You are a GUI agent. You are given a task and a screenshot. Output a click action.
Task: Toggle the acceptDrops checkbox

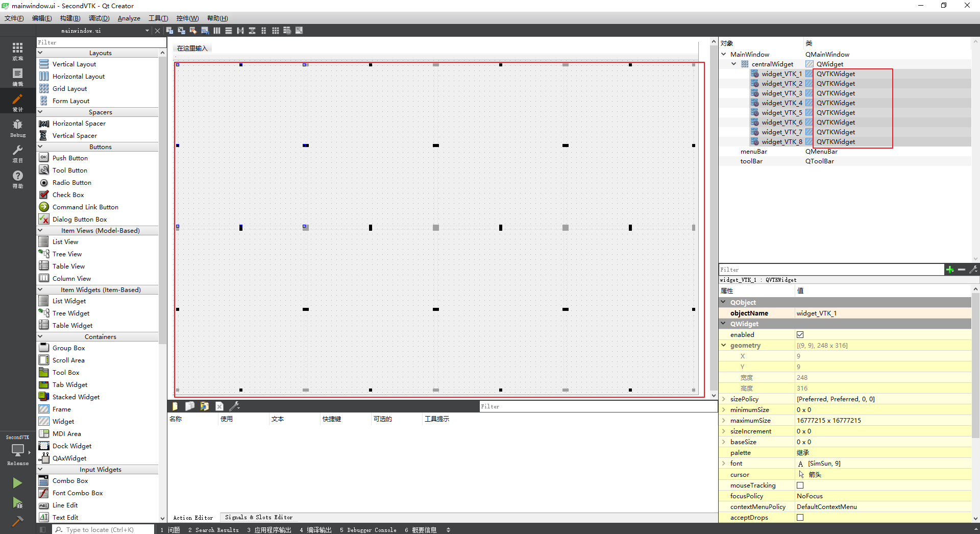(800, 518)
